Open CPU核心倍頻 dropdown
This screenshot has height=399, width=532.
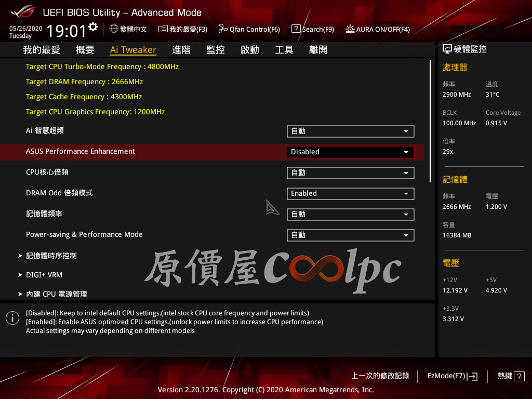coord(351,172)
